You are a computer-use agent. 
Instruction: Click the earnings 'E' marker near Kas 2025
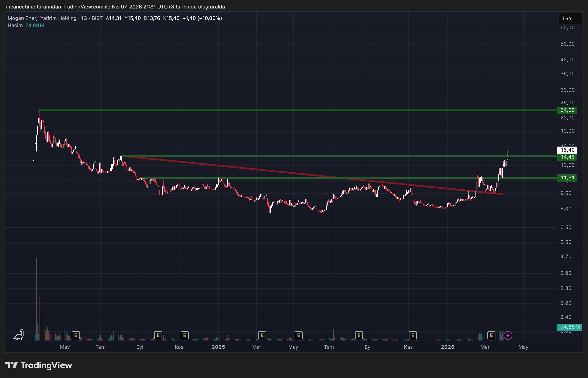413,335
